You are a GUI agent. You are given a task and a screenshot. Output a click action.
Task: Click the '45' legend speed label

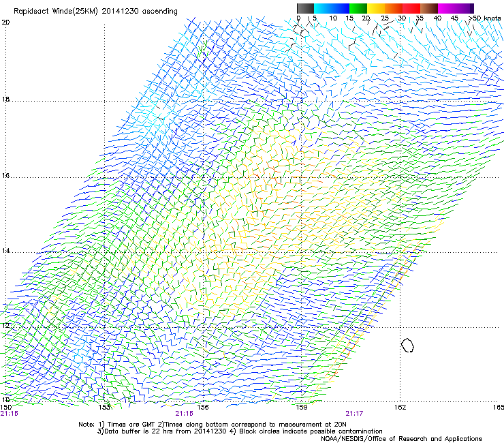(x=454, y=18)
